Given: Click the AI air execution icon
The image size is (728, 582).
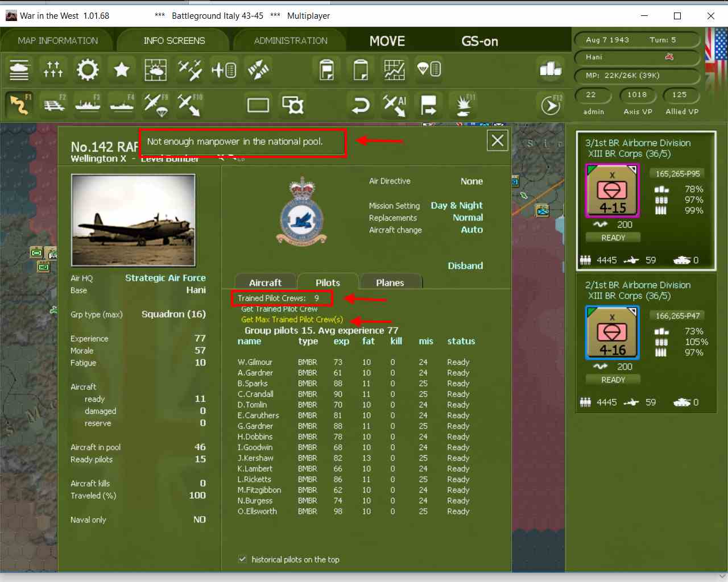Looking at the screenshot, I should coord(395,105).
